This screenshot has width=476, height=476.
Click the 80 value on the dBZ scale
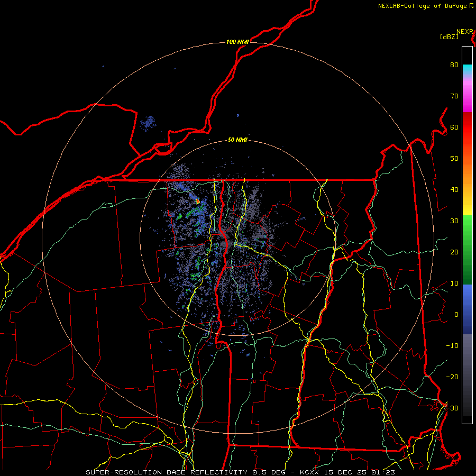(x=454, y=65)
